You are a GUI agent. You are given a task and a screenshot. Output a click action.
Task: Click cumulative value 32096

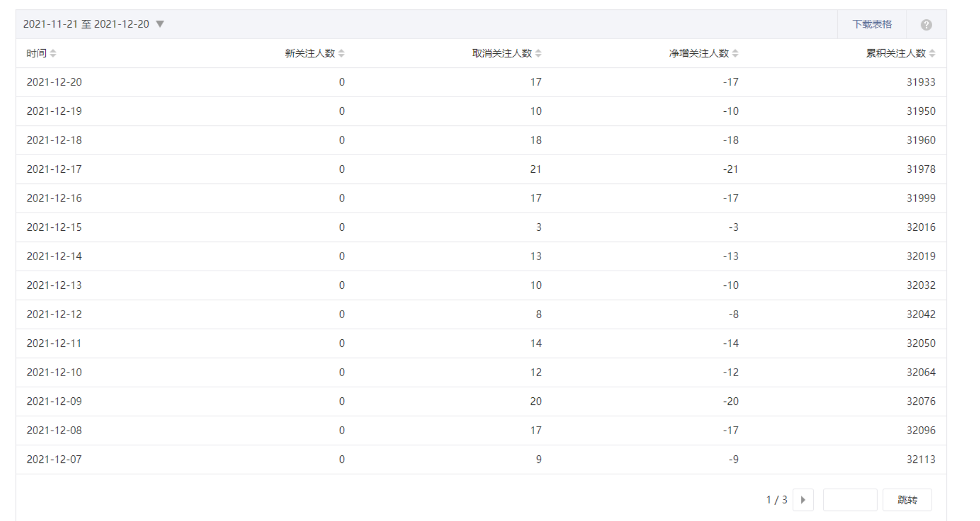click(921, 430)
